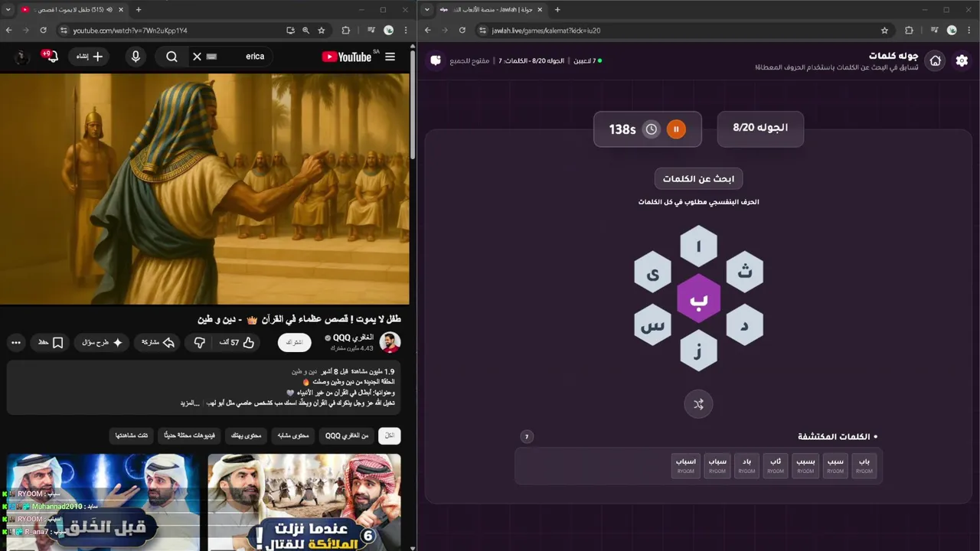Install app icon in YouTube address bar
The height and width of the screenshot is (551, 980).
click(x=290, y=31)
